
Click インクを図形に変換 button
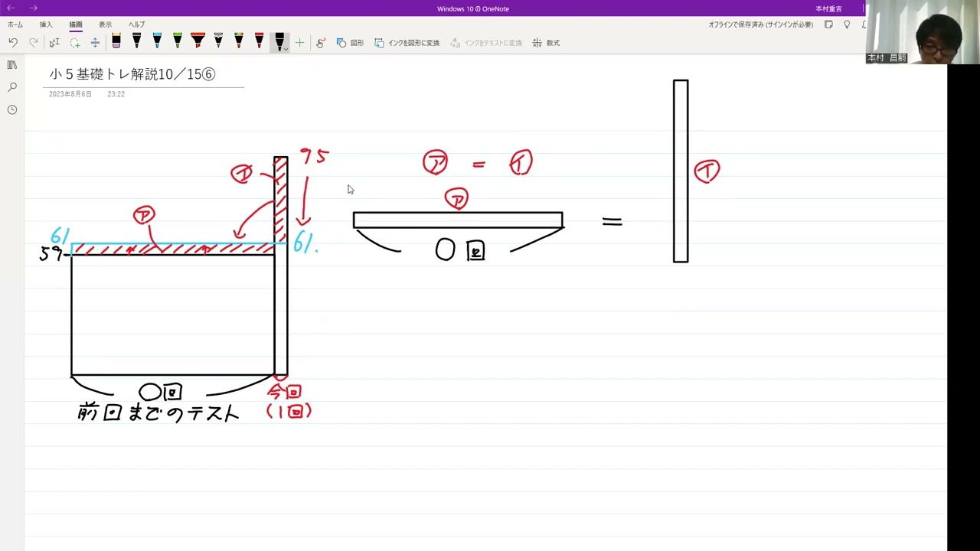407,43
